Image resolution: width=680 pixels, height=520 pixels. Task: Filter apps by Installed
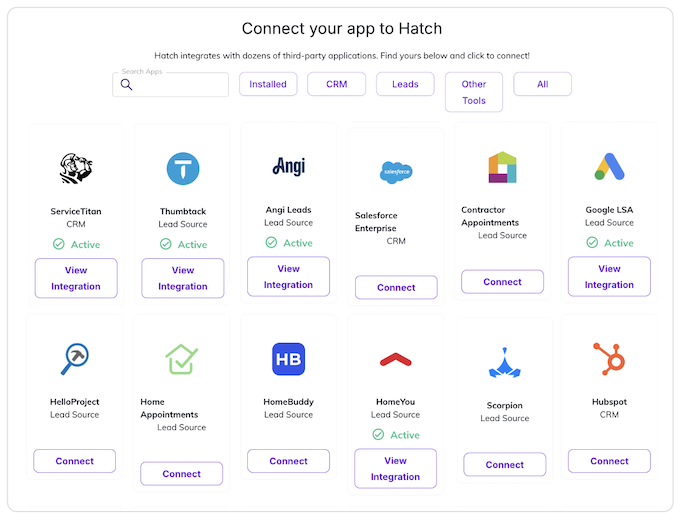(x=268, y=84)
